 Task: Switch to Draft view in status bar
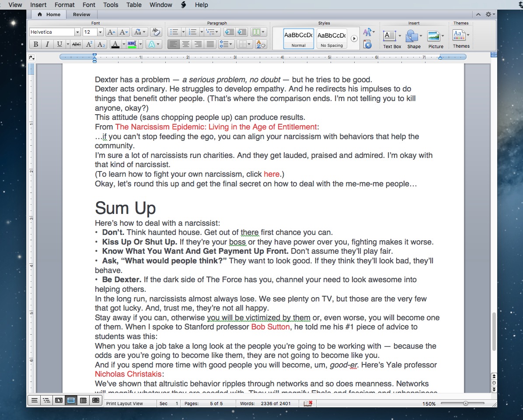[34, 400]
